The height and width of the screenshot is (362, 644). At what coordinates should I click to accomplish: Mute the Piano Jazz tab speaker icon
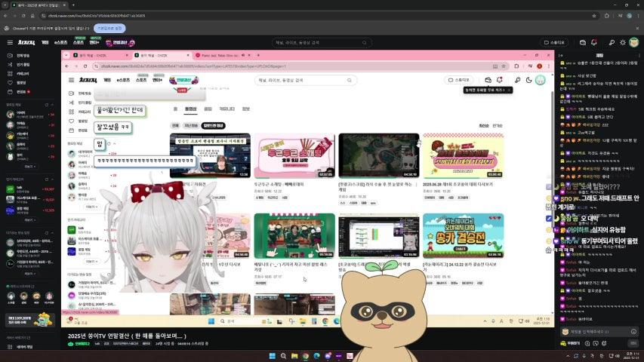coord(243,55)
